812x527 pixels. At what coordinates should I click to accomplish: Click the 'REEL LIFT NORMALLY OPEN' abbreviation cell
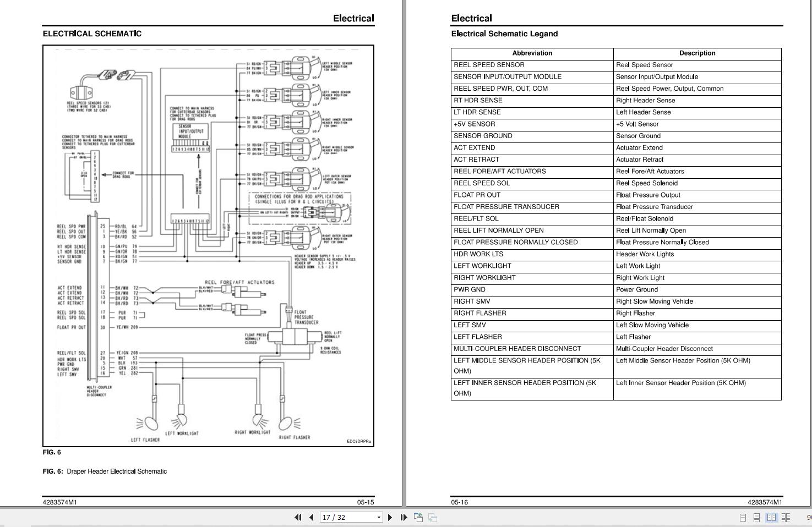pyautogui.click(x=532, y=230)
